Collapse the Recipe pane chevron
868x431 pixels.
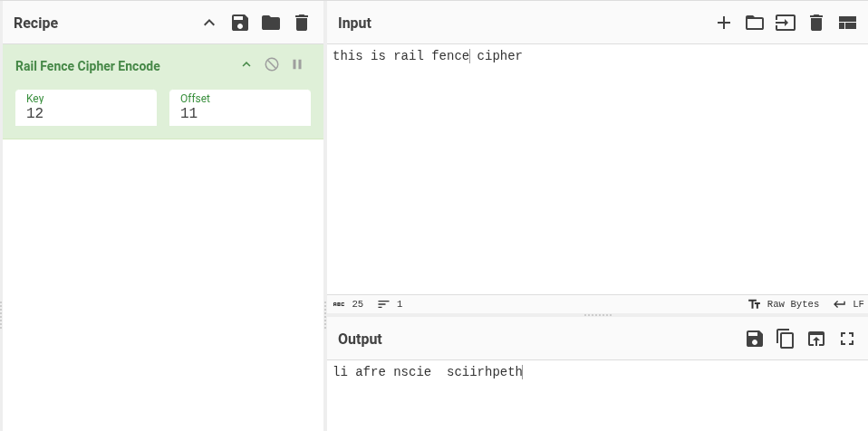[209, 23]
